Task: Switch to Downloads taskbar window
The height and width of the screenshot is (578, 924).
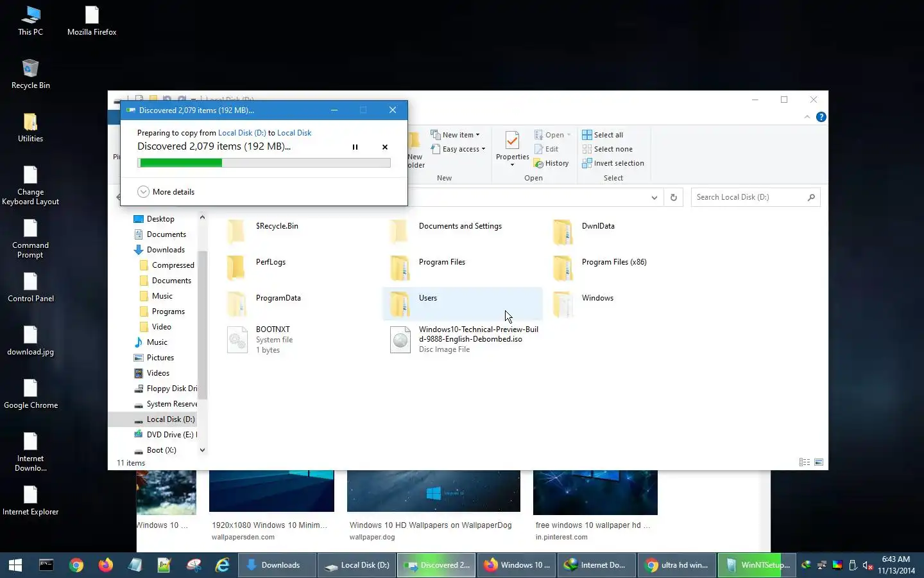Action: [x=277, y=565]
